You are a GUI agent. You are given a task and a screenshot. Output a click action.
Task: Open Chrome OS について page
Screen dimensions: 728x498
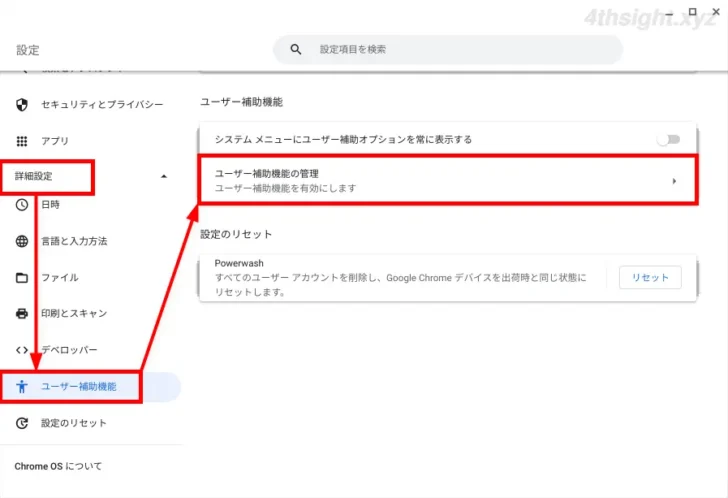click(58, 466)
